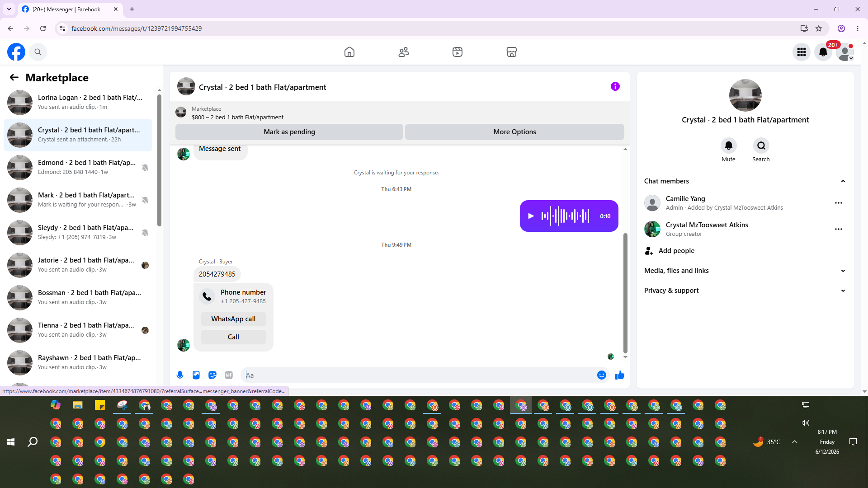Screen dimensions: 868x488
Task: Open the Facebook search magnifier
Action: 38,52
